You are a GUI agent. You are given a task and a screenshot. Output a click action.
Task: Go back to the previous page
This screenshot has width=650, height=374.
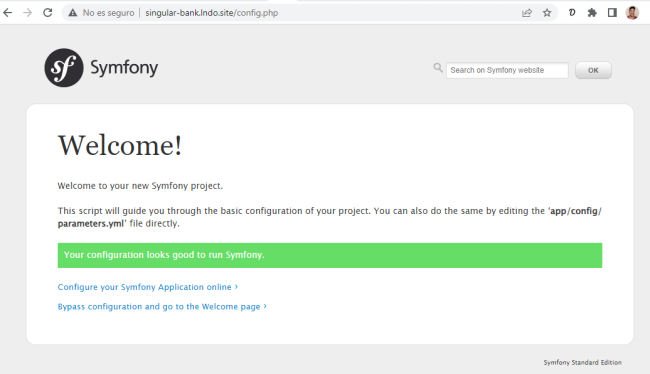point(7,13)
